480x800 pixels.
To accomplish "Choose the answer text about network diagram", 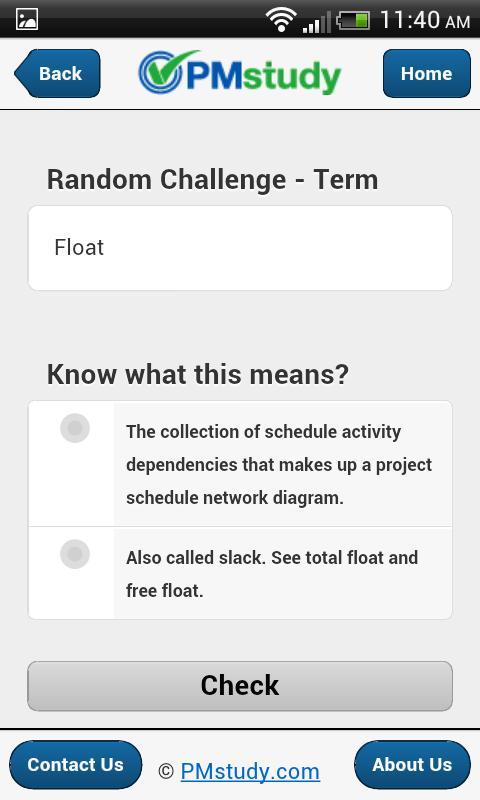I will click(279, 465).
